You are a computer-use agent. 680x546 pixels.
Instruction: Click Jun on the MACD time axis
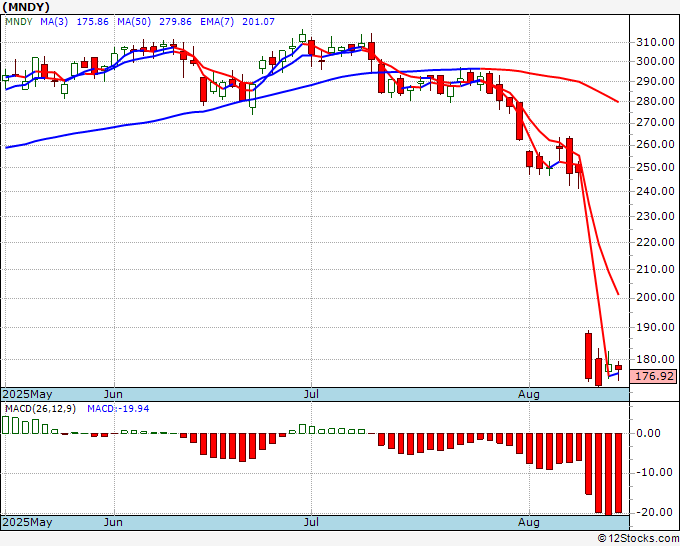[113, 522]
